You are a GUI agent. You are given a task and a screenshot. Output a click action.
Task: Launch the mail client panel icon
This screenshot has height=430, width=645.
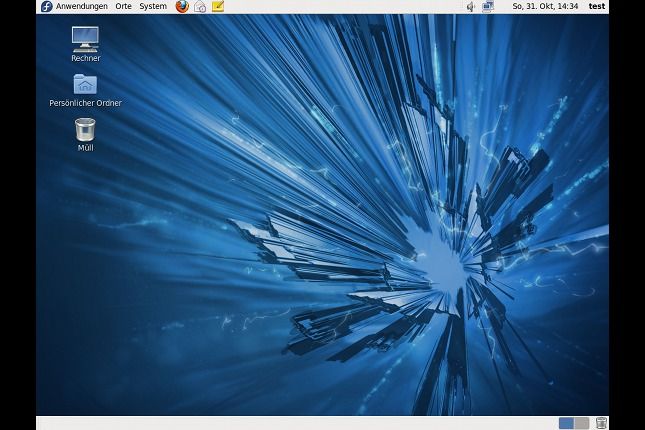200,7
